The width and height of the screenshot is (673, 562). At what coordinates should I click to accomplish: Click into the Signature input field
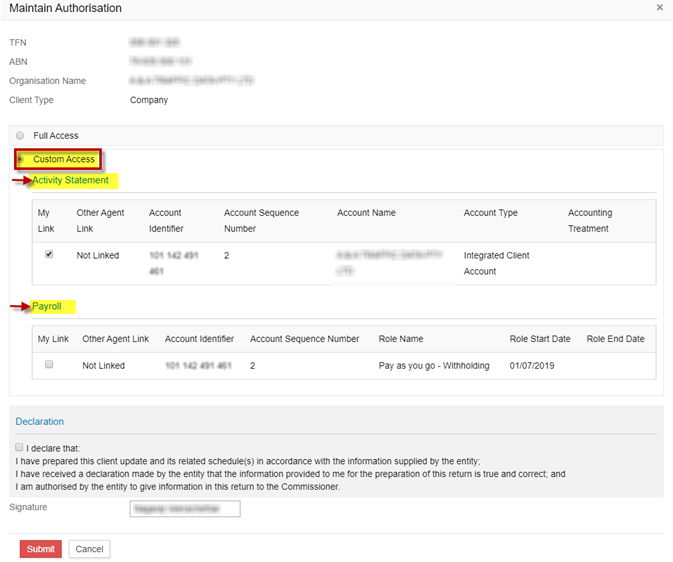pos(185,509)
